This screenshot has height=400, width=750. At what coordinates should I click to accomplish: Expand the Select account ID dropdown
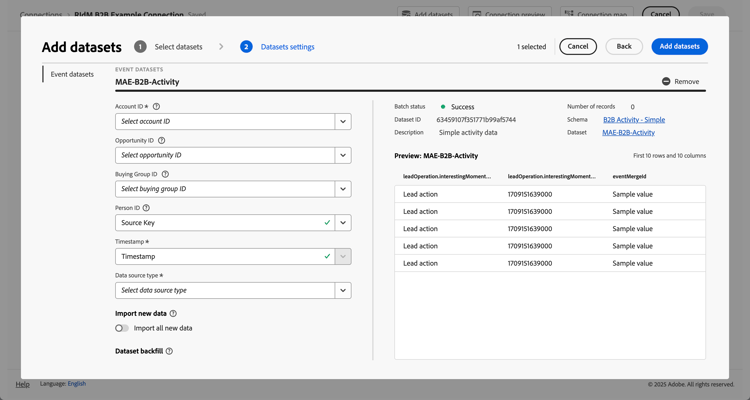pos(342,121)
